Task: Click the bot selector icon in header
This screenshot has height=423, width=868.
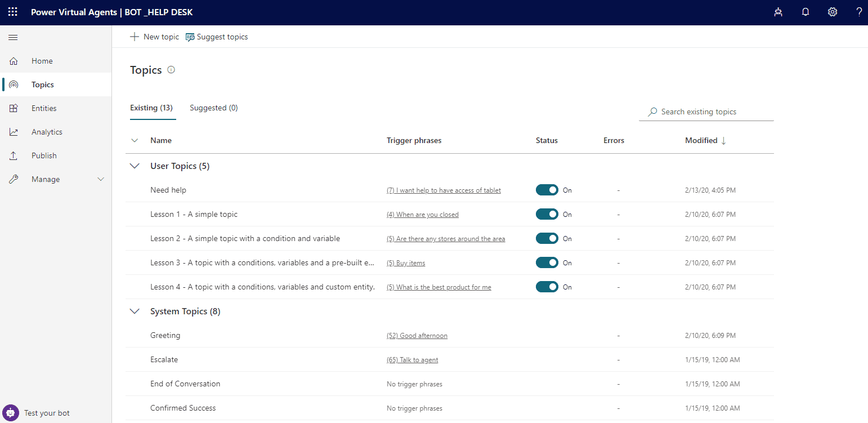Action: [778, 12]
